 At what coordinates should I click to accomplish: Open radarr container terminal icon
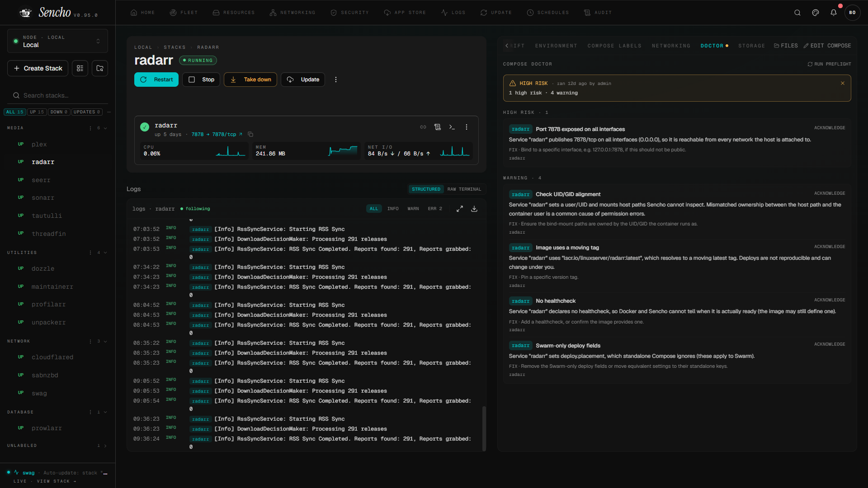452,127
